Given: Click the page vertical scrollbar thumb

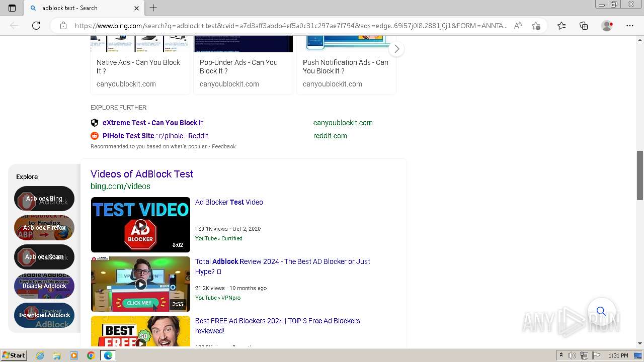Looking at the screenshot, I should (x=640, y=175).
